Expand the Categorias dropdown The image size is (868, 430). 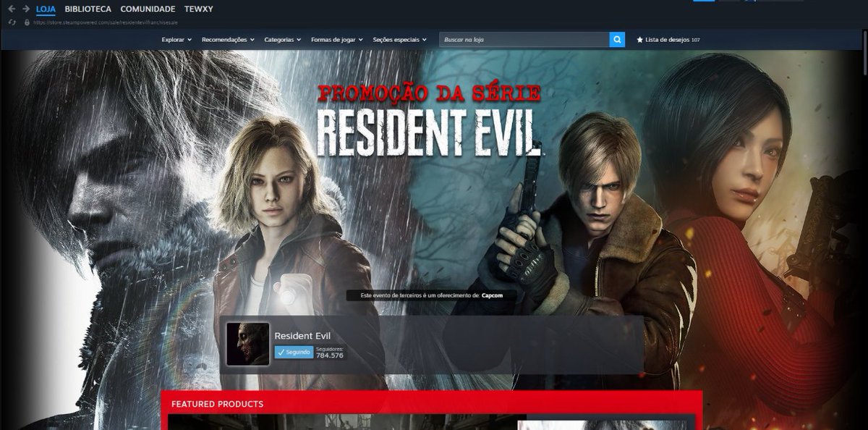tap(283, 40)
